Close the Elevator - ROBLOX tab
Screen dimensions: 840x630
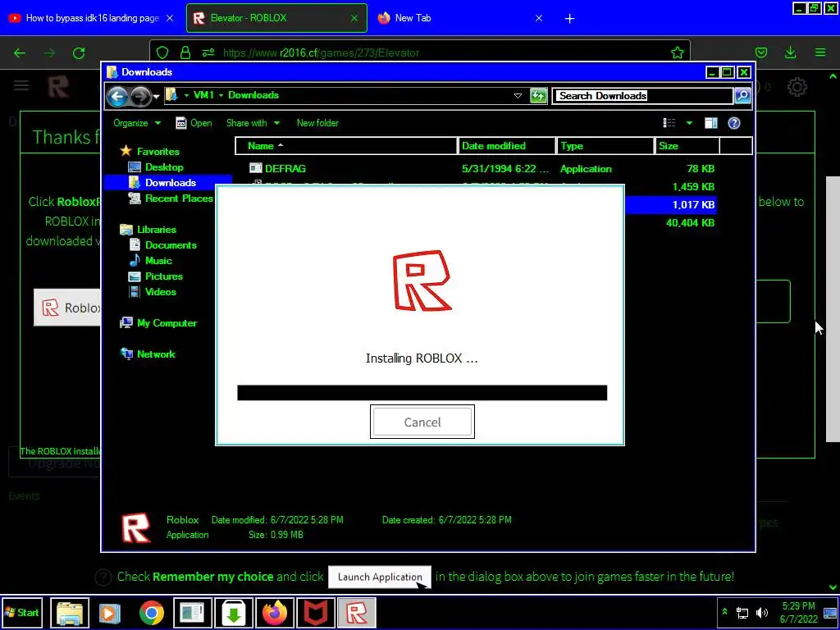(354, 18)
